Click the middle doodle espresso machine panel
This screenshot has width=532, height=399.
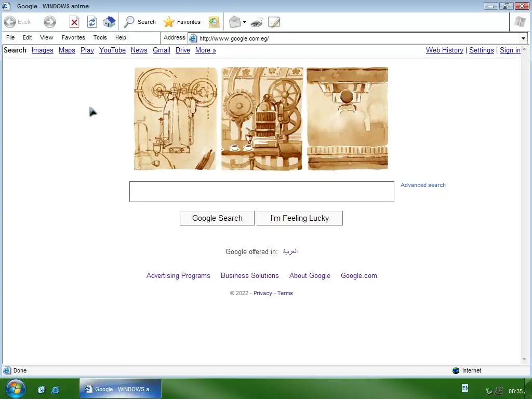(x=262, y=119)
